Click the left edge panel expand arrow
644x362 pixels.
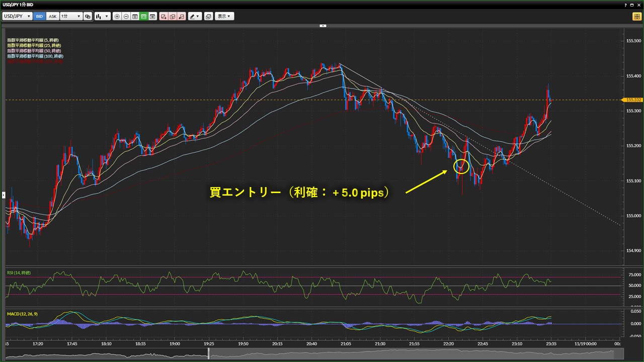click(x=4, y=194)
